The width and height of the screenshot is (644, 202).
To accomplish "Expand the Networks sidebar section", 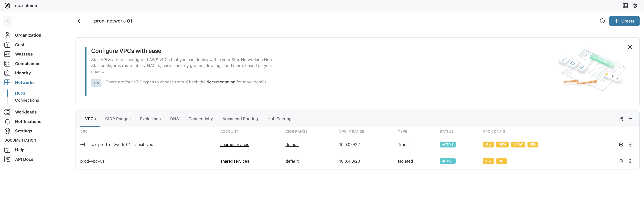I will [25, 82].
